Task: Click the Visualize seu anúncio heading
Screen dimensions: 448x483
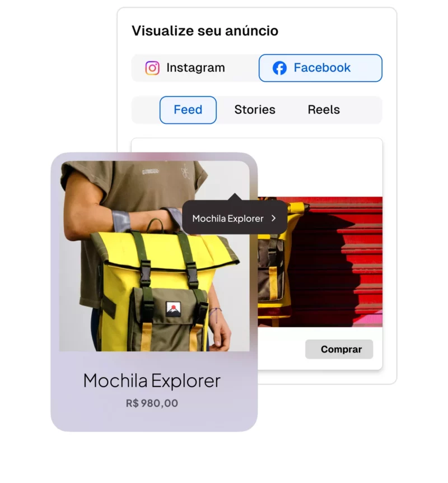Action: coord(205,31)
